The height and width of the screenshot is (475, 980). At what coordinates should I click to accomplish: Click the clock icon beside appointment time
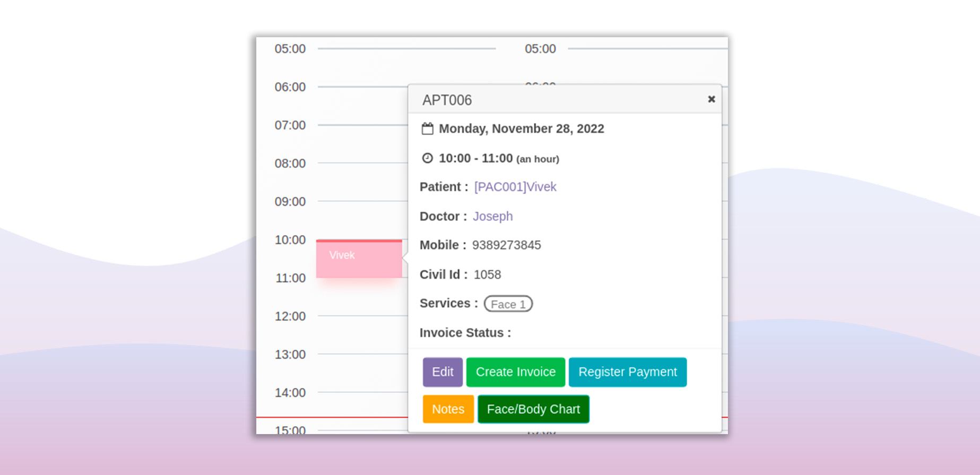427,158
